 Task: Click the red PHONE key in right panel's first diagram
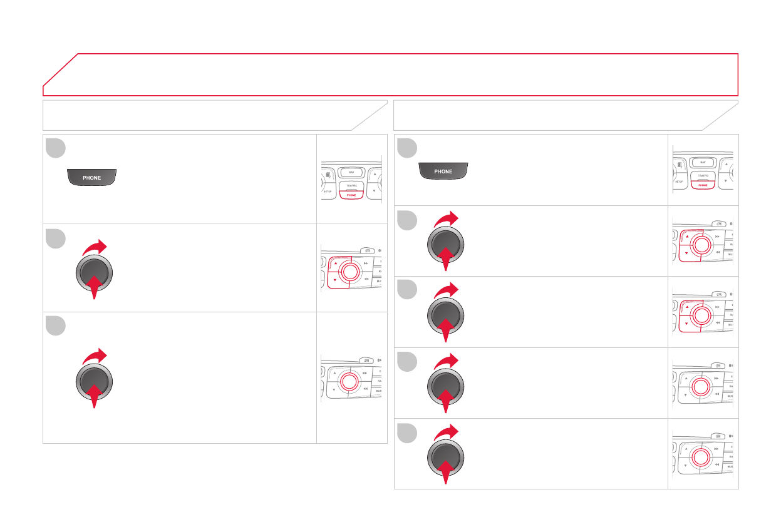[x=703, y=185]
